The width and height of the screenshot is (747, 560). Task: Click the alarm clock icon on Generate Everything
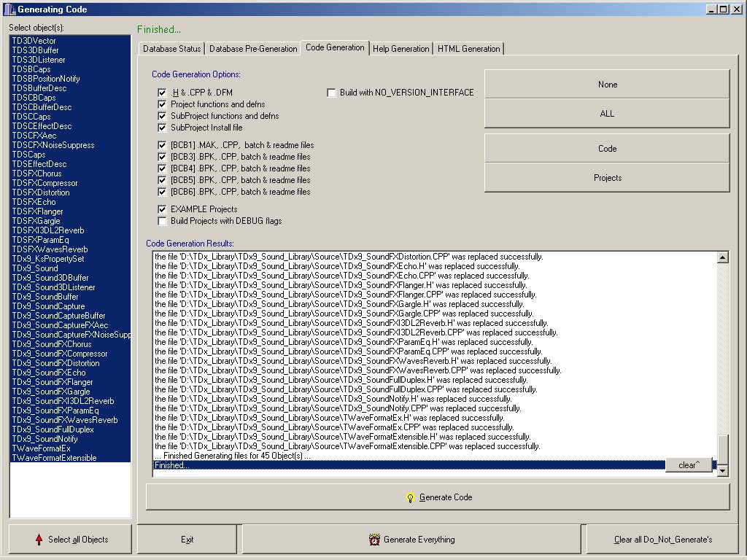374,540
